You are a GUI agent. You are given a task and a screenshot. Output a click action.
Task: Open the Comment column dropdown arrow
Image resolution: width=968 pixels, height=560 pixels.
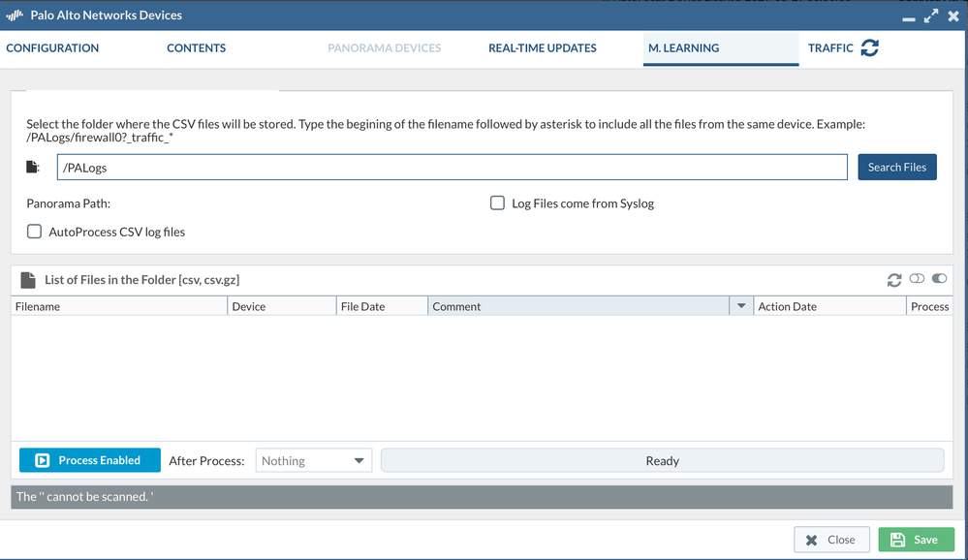click(741, 306)
